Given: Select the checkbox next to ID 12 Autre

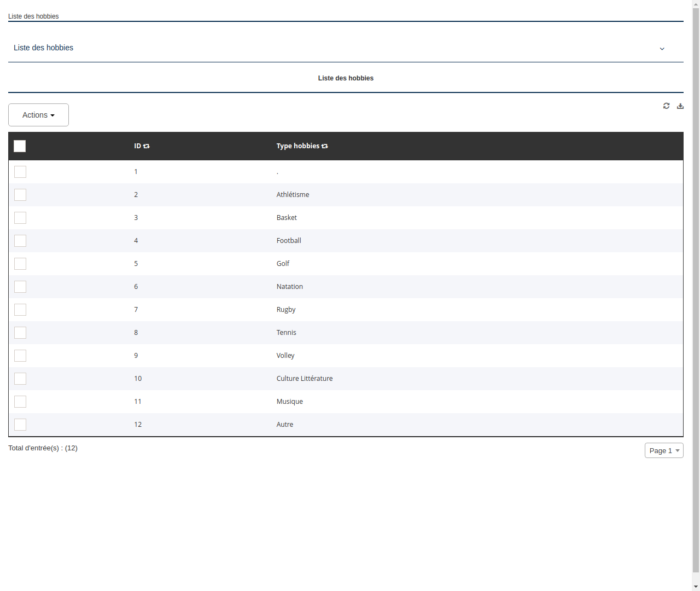Looking at the screenshot, I should pyautogui.click(x=20, y=424).
